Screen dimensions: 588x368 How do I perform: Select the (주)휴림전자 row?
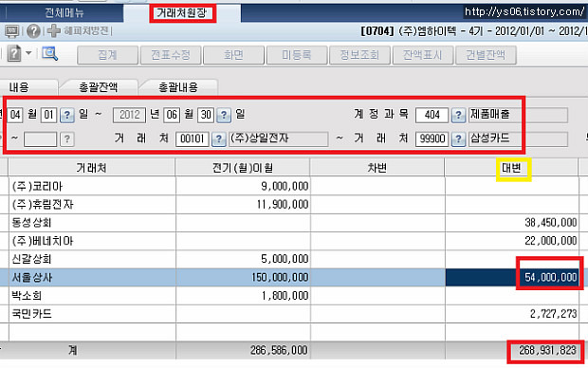coord(294,205)
